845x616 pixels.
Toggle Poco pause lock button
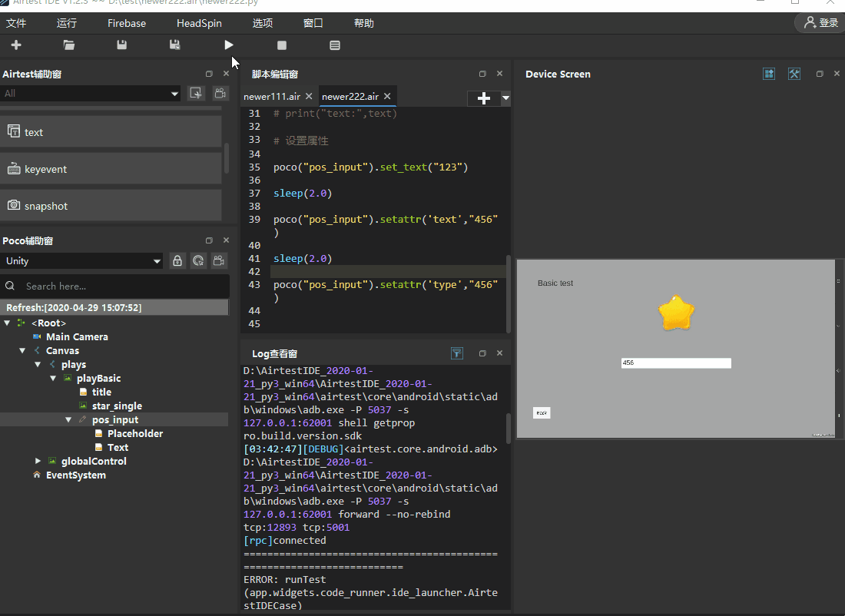(177, 261)
